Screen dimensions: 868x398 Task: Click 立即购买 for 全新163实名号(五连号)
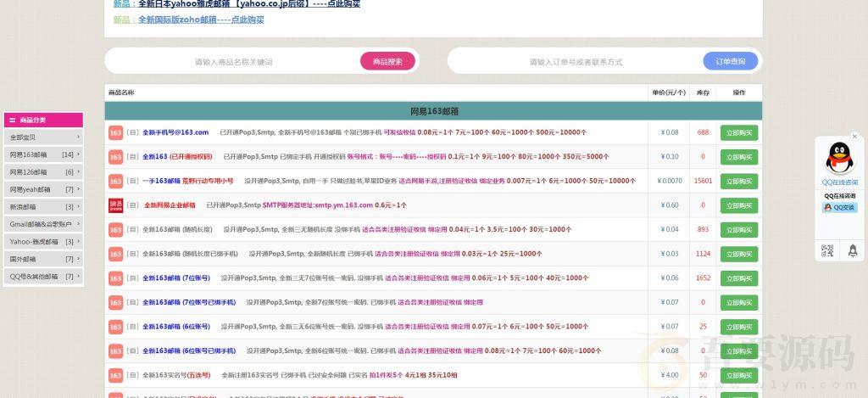pyautogui.click(x=739, y=375)
